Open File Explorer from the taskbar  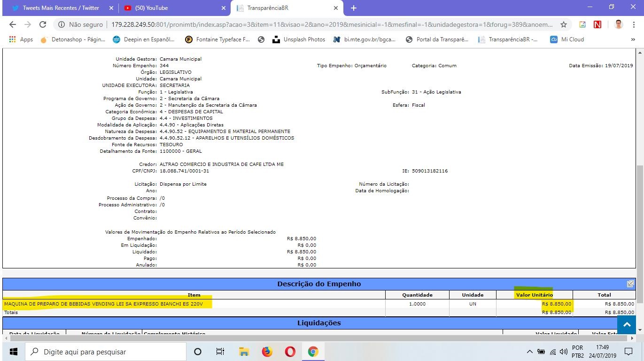pyautogui.click(x=244, y=352)
